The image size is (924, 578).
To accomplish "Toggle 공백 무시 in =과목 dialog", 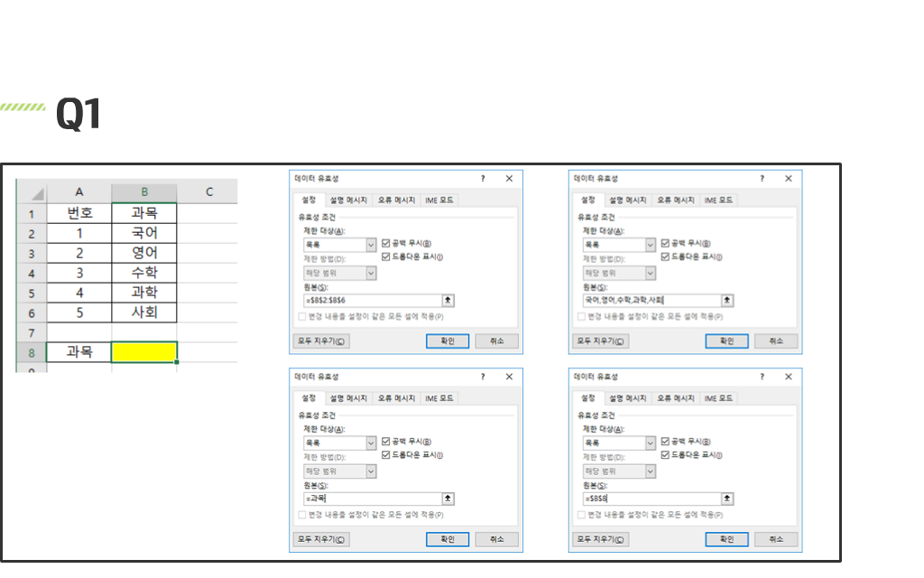I will click(386, 441).
